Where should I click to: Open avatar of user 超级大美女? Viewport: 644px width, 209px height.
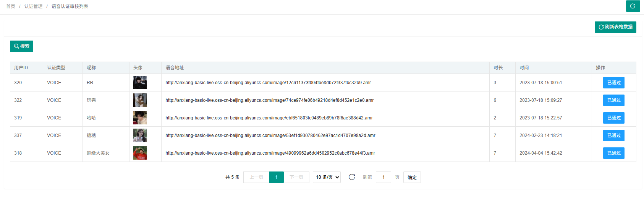(x=140, y=153)
